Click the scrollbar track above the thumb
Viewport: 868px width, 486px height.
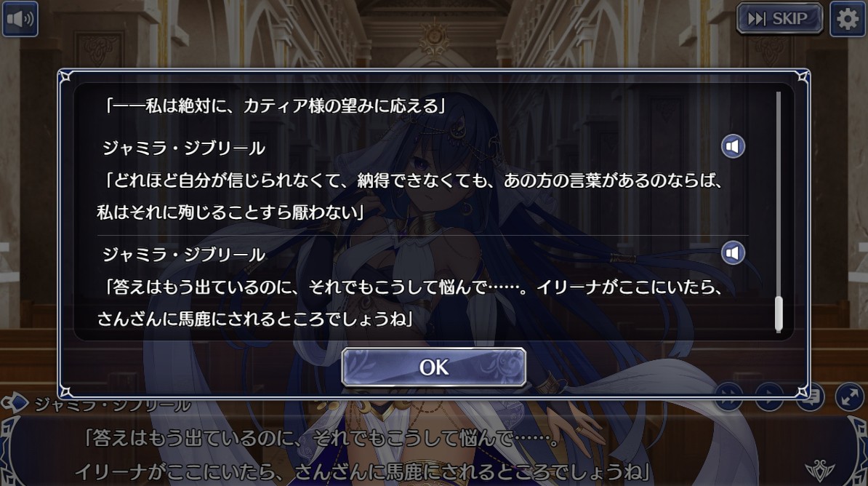779,194
